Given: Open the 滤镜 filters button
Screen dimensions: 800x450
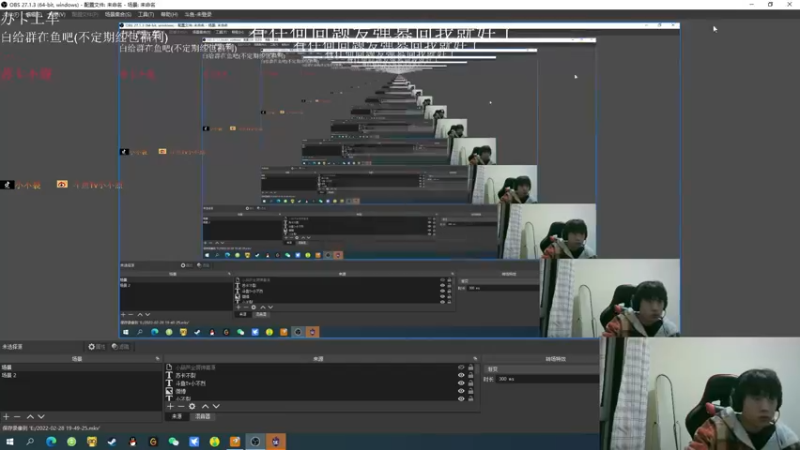Looking at the screenshot, I should click(x=120, y=347).
